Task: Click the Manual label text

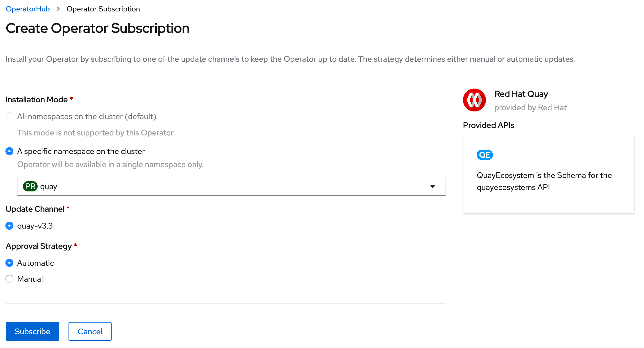Action: coord(30,279)
